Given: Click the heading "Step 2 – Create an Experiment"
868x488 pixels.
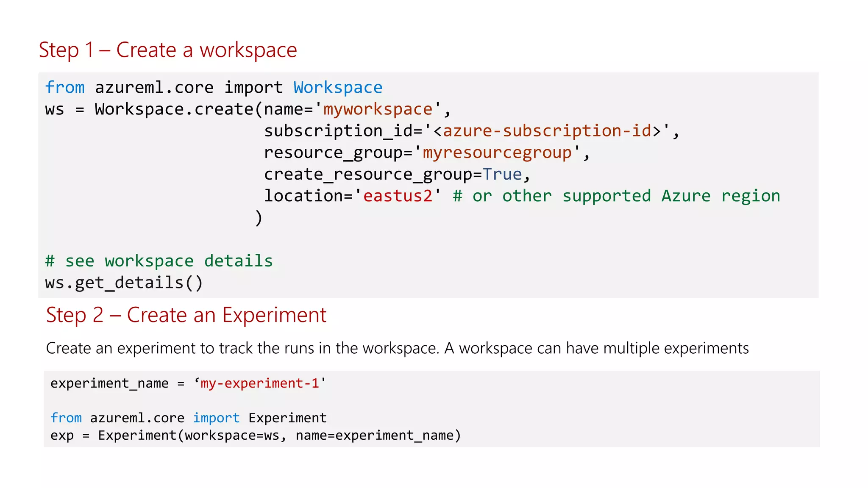Looking at the screenshot, I should point(186,315).
